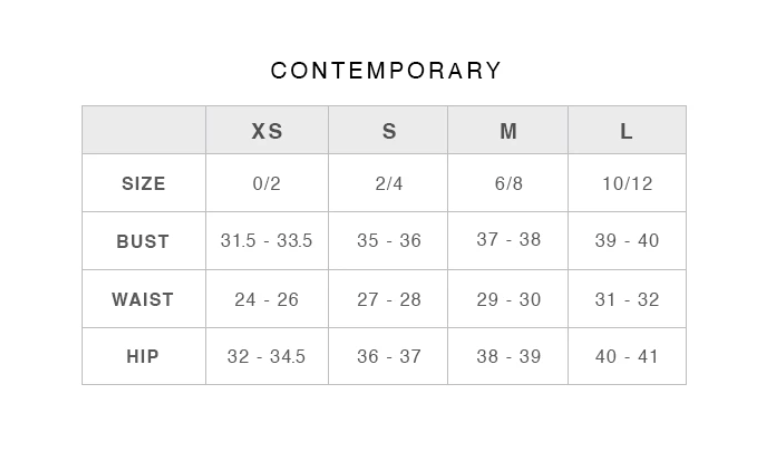
Task: Select the 27 - 28 waist cell
Action: [389, 299]
